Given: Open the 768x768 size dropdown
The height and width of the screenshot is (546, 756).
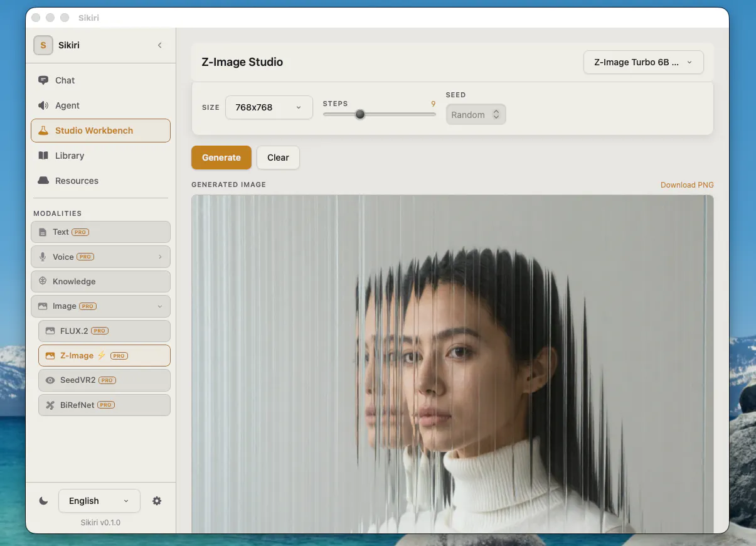Looking at the screenshot, I should pos(269,107).
